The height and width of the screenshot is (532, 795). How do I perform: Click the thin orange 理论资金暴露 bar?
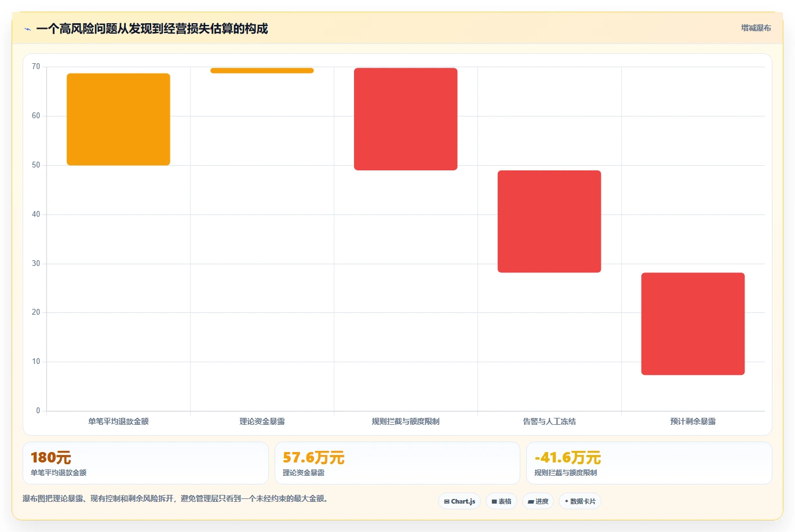262,71
